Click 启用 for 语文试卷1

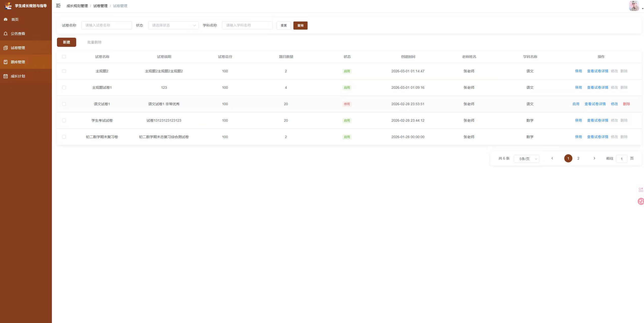(576, 104)
